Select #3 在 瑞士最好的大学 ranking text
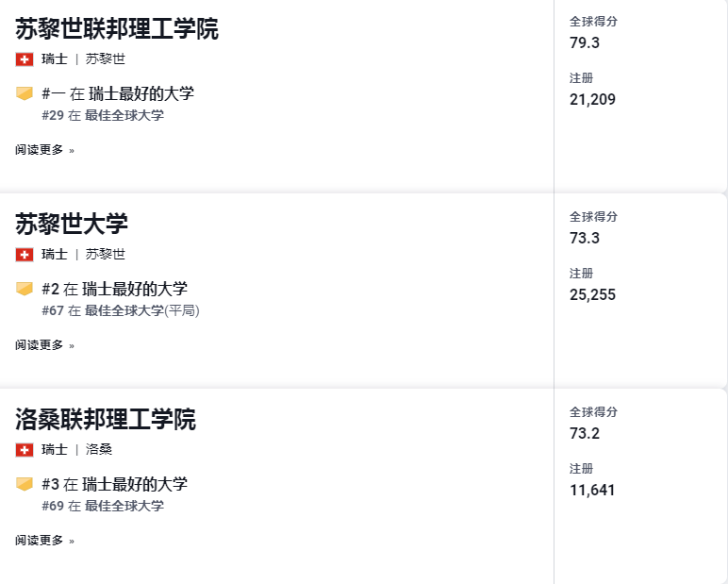This screenshot has width=728, height=584. pos(115,484)
